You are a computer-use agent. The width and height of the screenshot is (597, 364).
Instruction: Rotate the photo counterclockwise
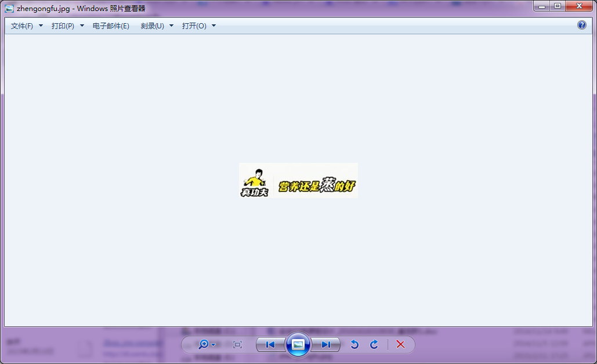click(x=354, y=345)
